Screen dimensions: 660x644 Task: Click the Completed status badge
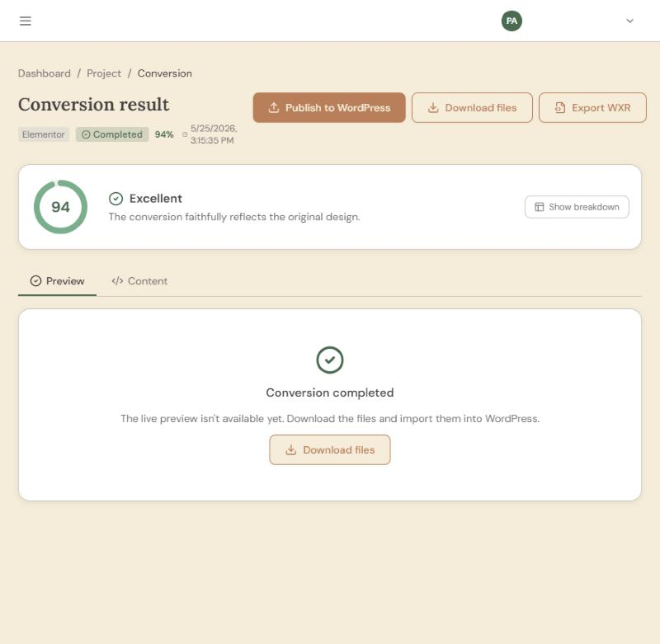(x=112, y=134)
